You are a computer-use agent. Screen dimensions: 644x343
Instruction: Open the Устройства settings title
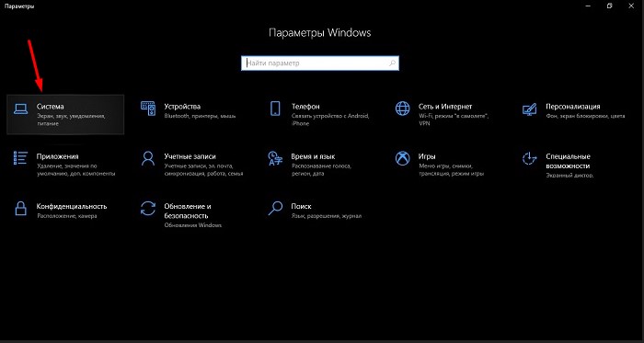coord(182,107)
